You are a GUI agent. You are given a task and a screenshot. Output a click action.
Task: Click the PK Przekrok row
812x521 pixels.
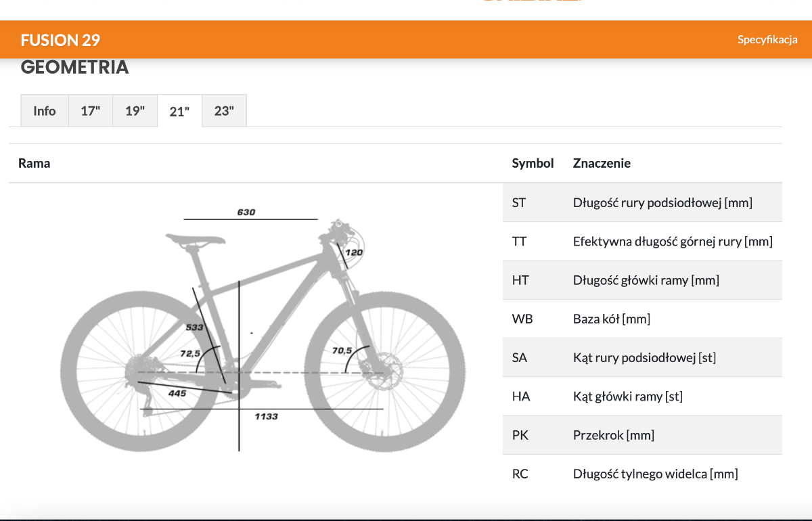(641, 435)
